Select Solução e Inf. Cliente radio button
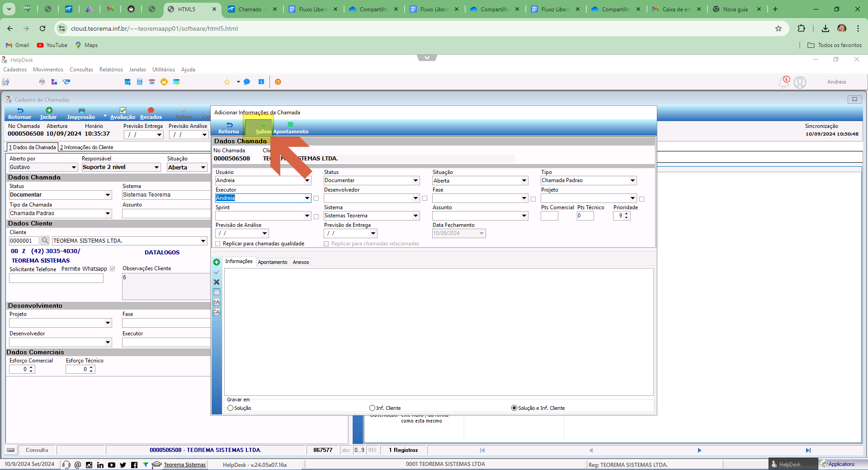This screenshot has height=470, width=868. (x=514, y=408)
